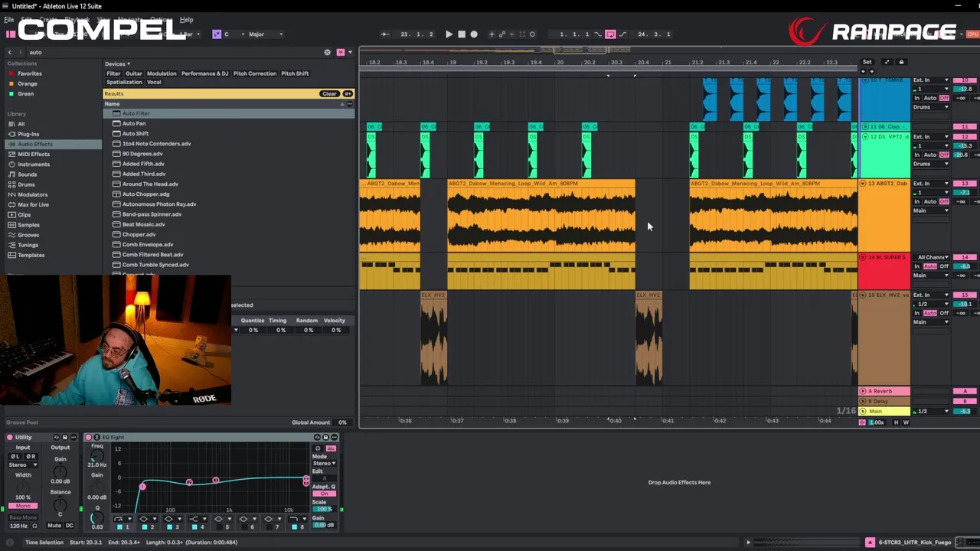Open ABGT2_Dab track input type dropdown
980x551 pixels.
coord(931,184)
